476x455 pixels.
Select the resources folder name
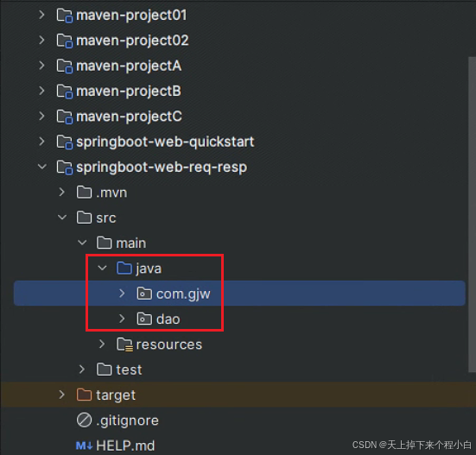tap(169, 344)
